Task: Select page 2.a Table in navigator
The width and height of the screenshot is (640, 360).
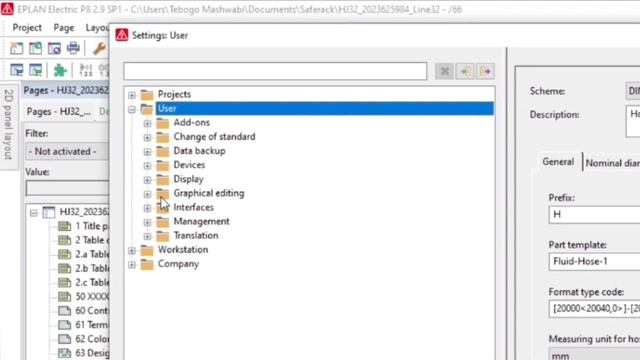Action: coord(92,254)
